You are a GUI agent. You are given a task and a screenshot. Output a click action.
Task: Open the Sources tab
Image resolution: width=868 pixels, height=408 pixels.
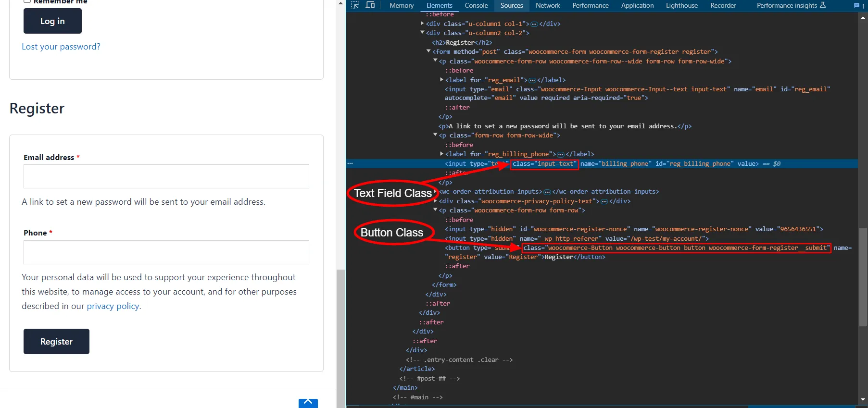point(512,5)
